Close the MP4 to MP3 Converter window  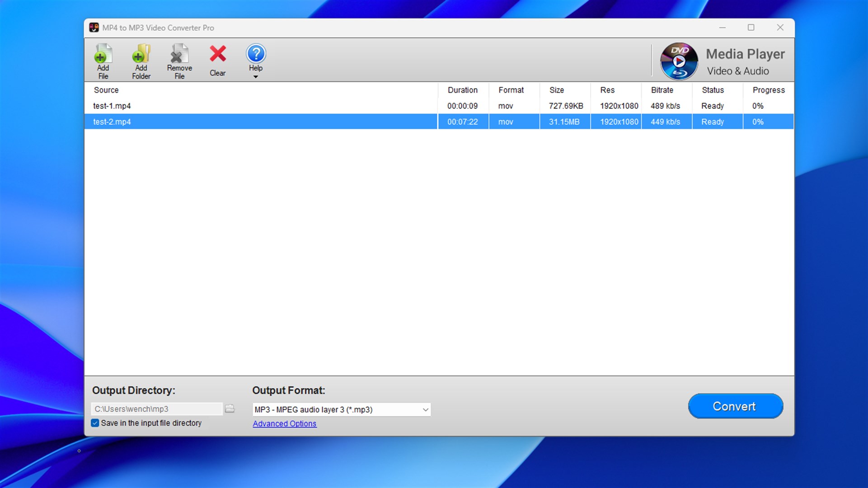point(780,28)
